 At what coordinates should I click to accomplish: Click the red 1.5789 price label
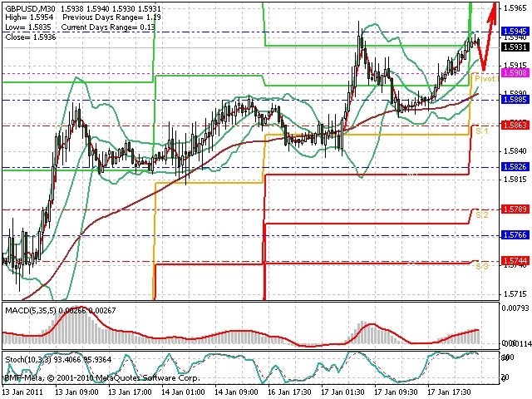click(x=515, y=209)
